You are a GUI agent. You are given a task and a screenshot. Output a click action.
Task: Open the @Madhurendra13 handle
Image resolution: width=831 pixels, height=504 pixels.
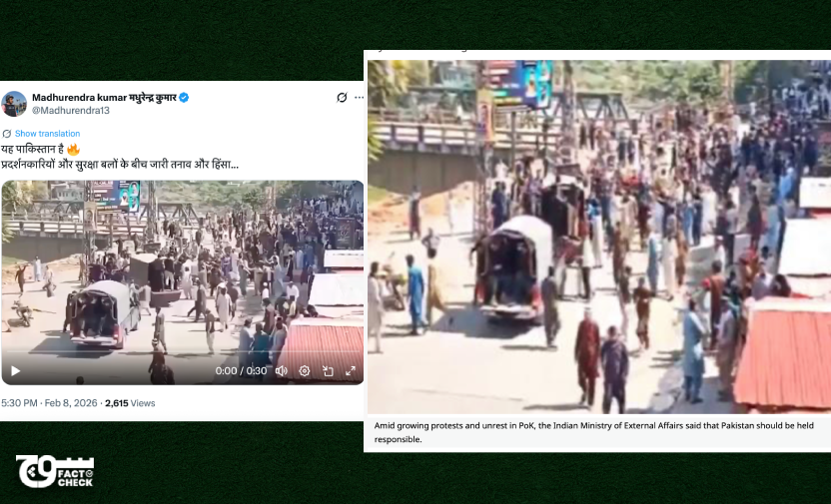coord(71,110)
